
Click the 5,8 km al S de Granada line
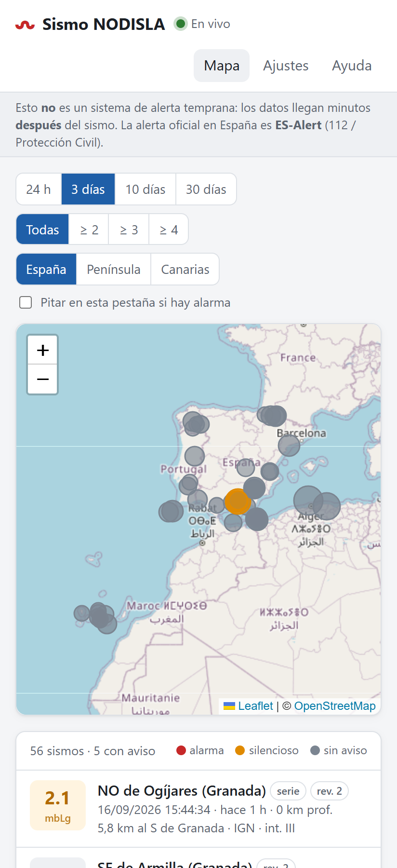tap(196, 828)
